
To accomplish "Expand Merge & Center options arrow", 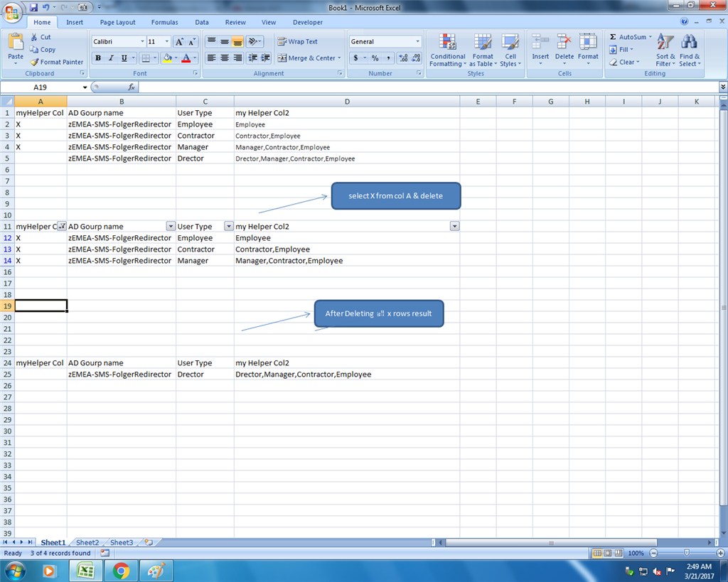I will [339, 58].
